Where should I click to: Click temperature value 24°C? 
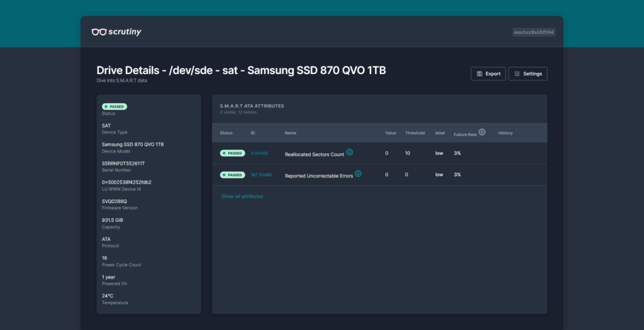pyautogui.click(x=108, y=296)
